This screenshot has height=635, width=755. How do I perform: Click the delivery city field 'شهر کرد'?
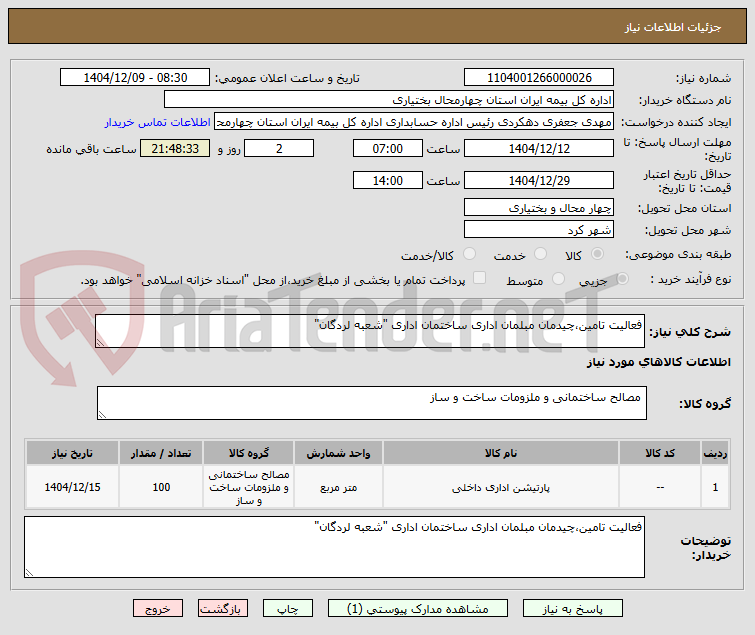(539, 230)
